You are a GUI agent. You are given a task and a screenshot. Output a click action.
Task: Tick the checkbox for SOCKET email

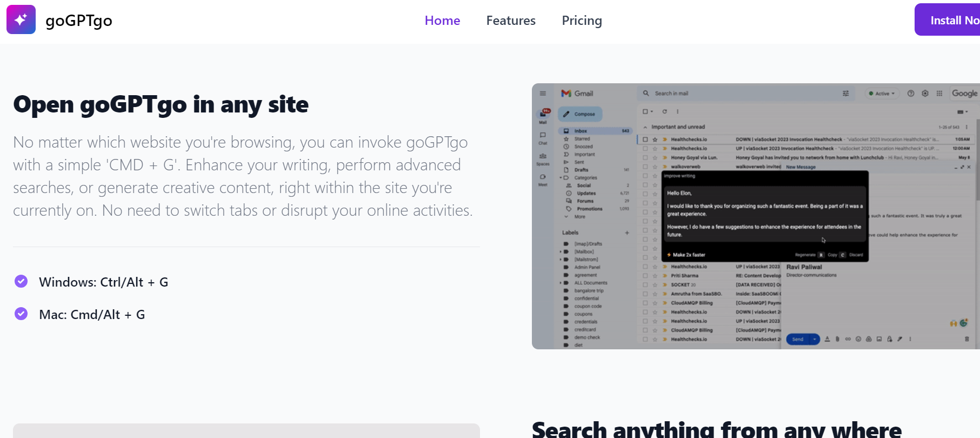coord(645,284)
